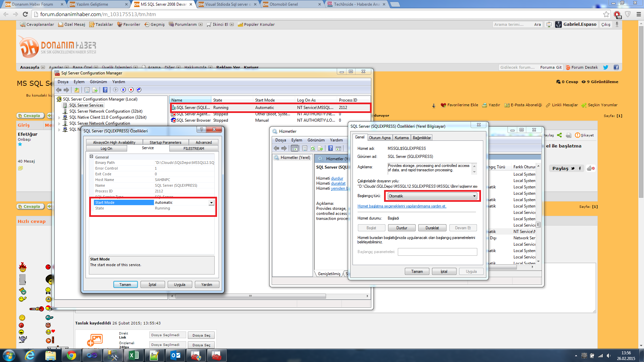This screenshot has height=362, width=644.
Task: Click Hizmeti duraklat link in Hizmetler
Action: coord(338,183)
